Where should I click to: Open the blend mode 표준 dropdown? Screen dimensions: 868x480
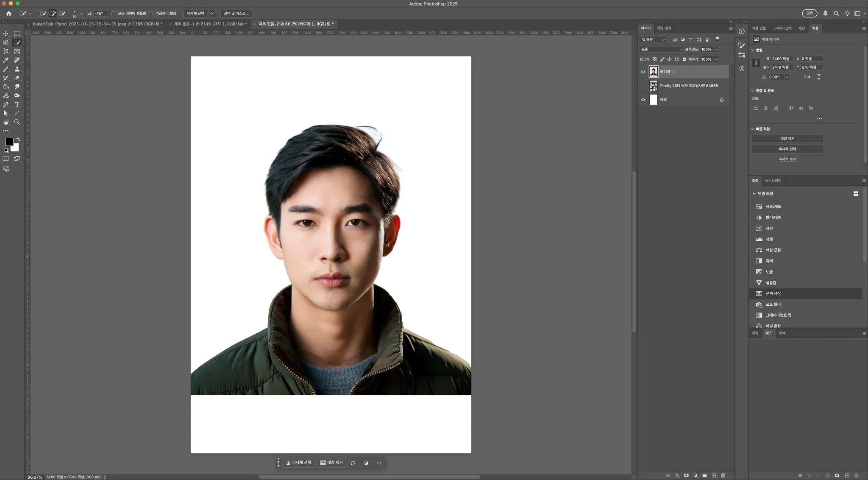(661, 50)
